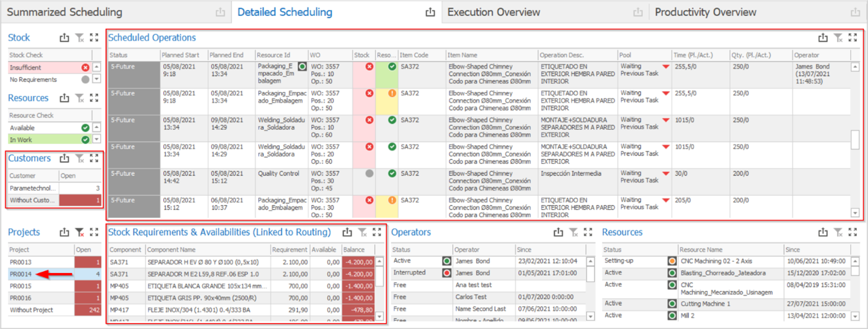Clear filter icon in Operators panel

pyautogui.click(x=573, y=232)
